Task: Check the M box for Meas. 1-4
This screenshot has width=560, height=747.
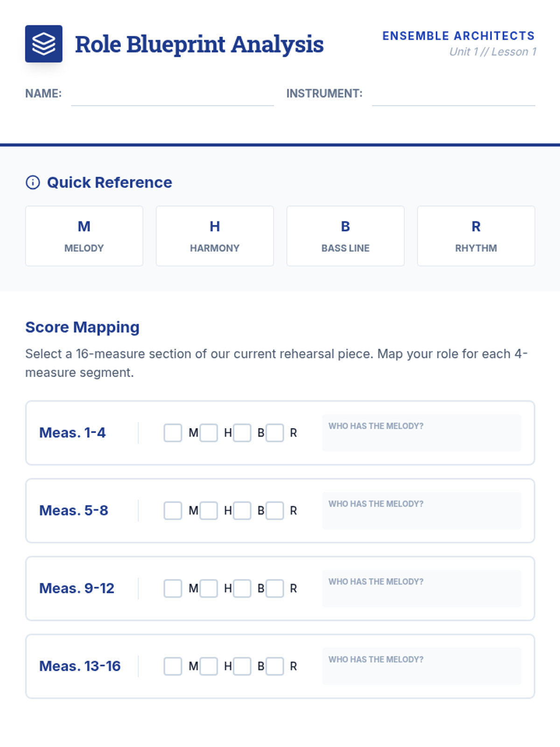Action: tap(173, 433)
